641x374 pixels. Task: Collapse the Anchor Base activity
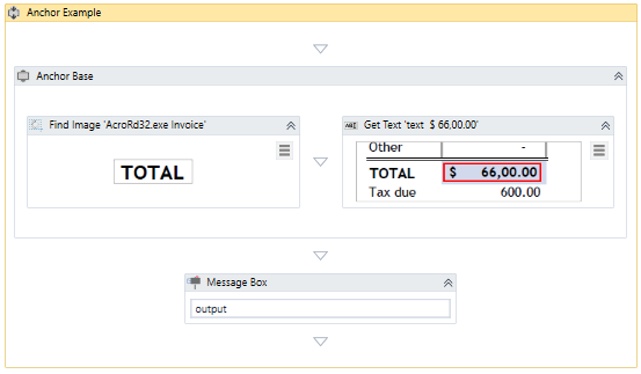tap(618, 76)
